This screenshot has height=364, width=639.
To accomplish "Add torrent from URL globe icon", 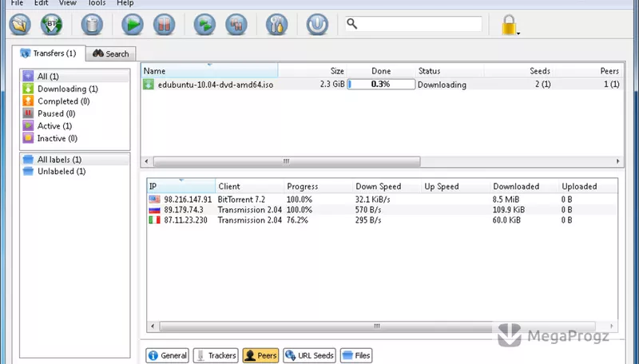I will click(51, 25).
